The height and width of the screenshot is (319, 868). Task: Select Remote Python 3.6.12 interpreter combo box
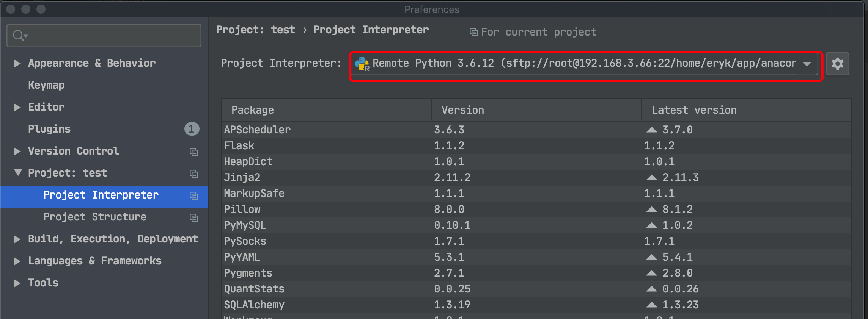[x=585, y=64]
